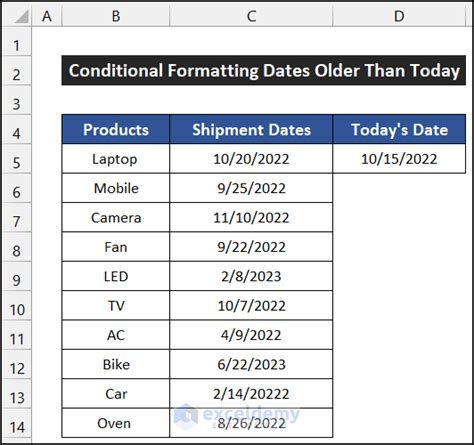The height and width of the screenshot is (445, 474).
Task: Select column B header
Action: 116,16
